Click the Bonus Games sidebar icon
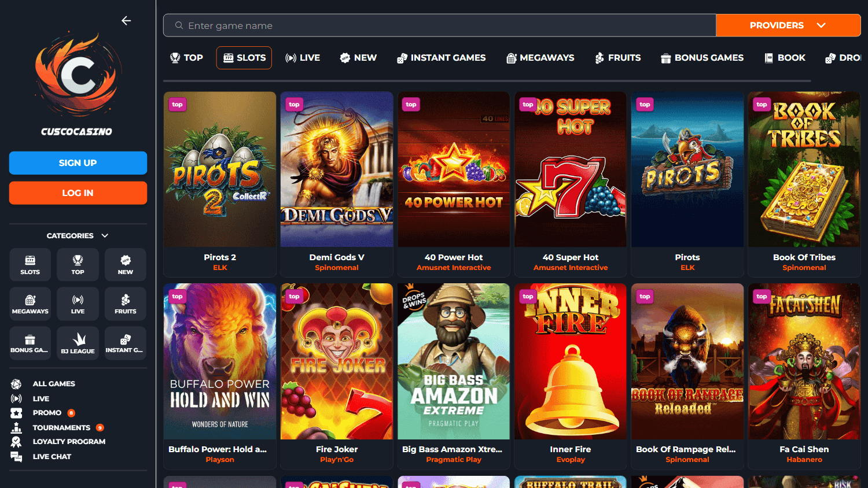 tap(30, 343)
